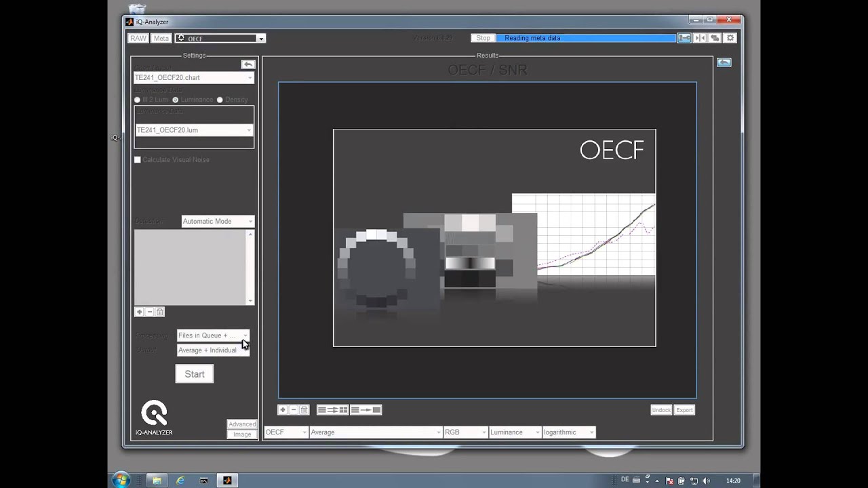Remove a result with the Results minus icon
This screenshot has height=488, width=868.
pyautogui.click(x=294, y=410)
